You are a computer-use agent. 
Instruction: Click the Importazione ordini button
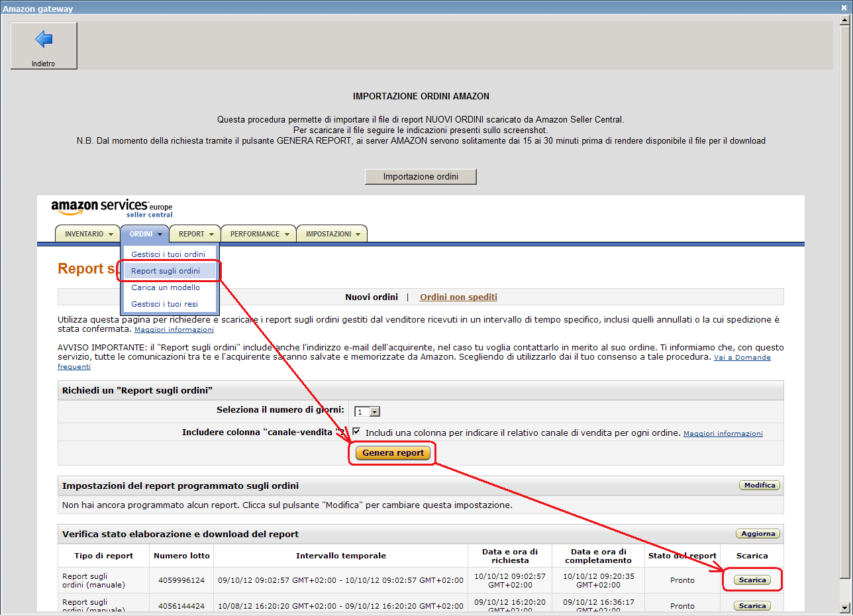tap(421, 177)
